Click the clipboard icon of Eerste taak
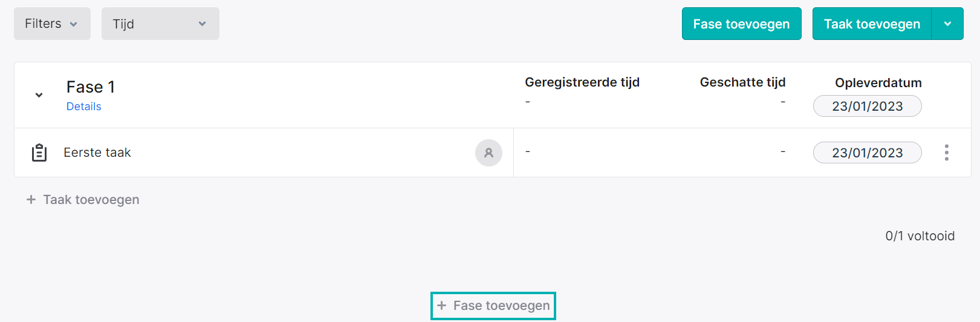The width and height of the screenshot is (980, 322). (39, 153)
